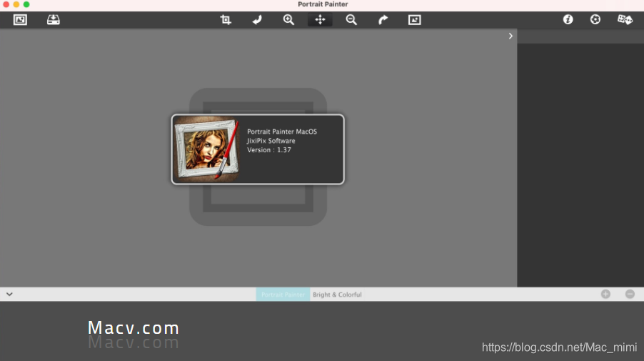This screenshot has width=644, height=361.
Task: Minimize the window with yellow button
Action: (16, 4)
